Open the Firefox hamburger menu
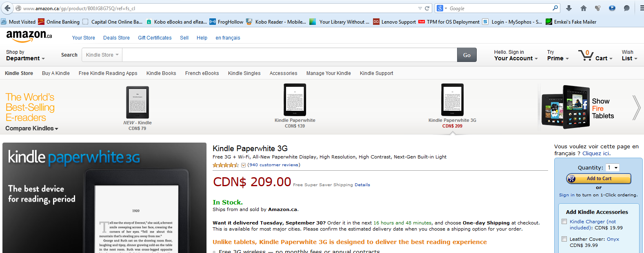This screenshot has width=644, height=253. pyautogui.click(x=641, y=8)
